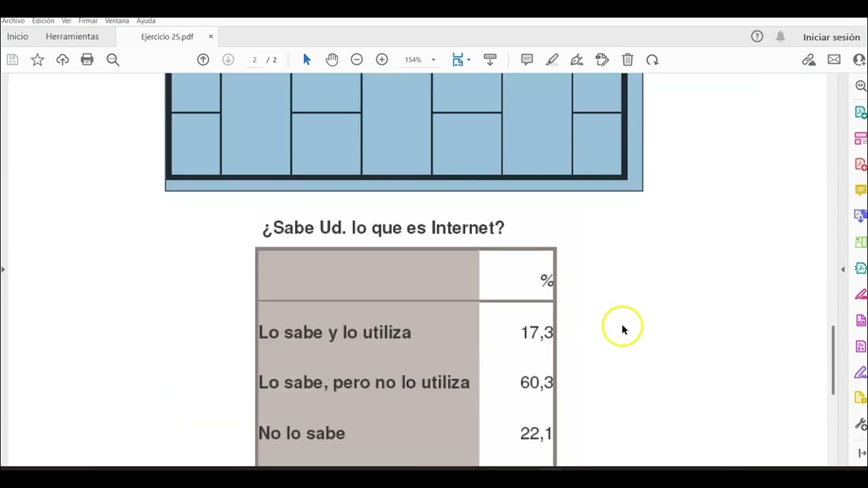Open the notifications bell
This screenshot has width=868, height=488.
pyautogui.click(x=781, y=37)
